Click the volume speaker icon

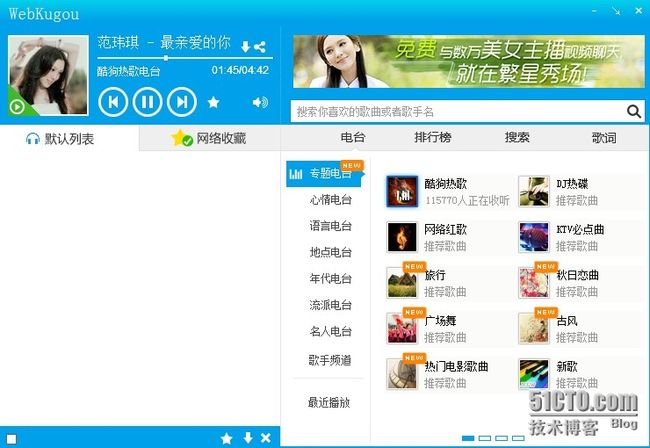[x=260, y=102]
